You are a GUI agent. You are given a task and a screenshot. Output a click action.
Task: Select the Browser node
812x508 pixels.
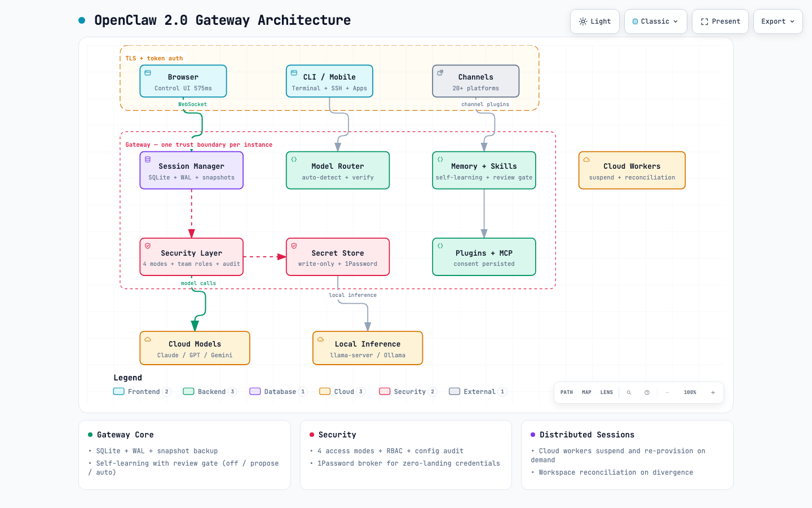pos(183,81)
